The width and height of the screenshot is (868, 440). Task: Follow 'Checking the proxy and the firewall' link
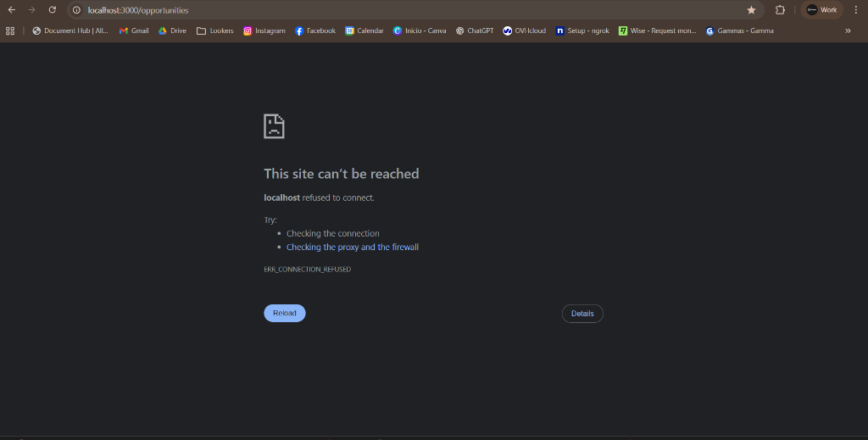pyautogui.click(x=353, y=248)
